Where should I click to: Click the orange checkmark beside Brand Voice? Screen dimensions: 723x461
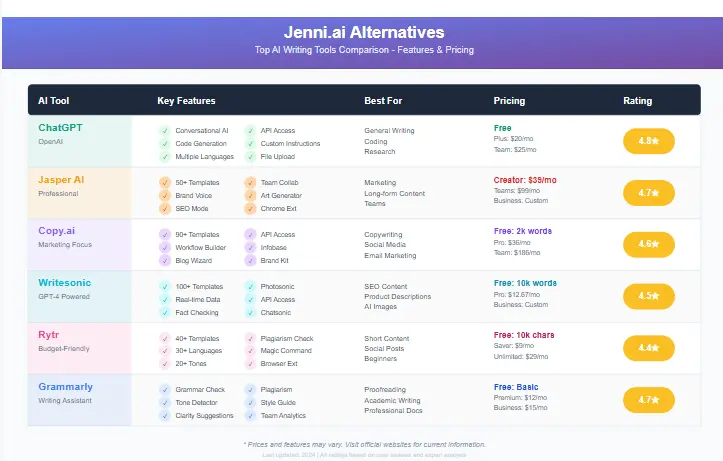click(x=165, y=195)
